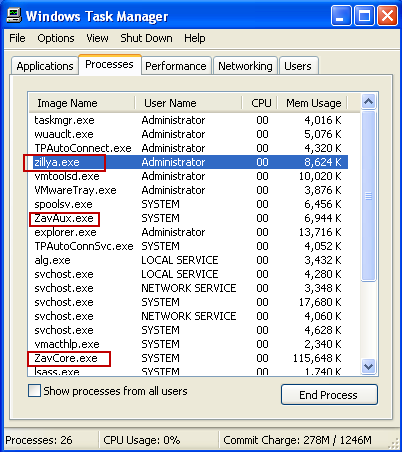Viewport: 402px width, 452px height.
Task: Open the Shut Down menu
Action: point(146,38)
